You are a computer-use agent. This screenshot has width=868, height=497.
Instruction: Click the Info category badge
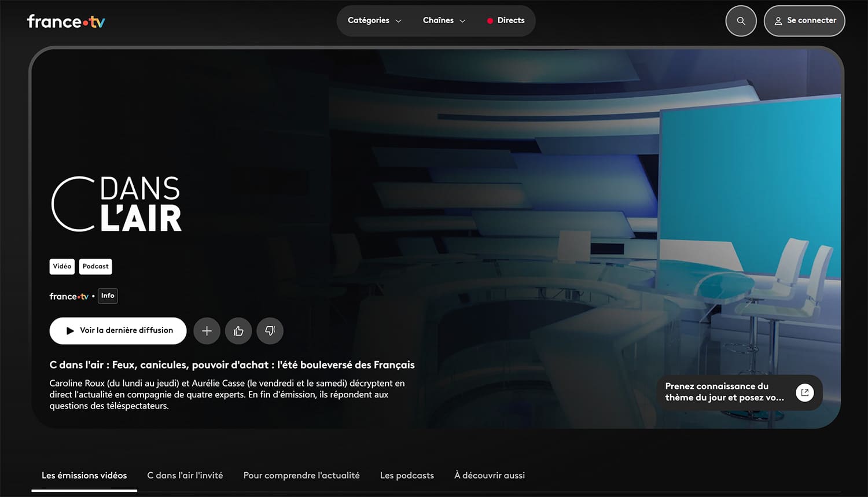[108, 296]
